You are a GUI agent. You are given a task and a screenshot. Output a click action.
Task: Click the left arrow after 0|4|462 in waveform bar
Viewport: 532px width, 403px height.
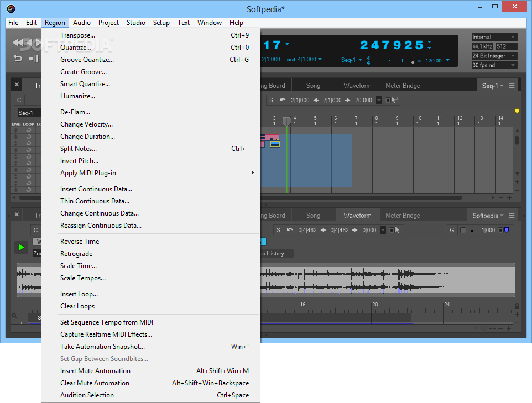tap(324, 230)
